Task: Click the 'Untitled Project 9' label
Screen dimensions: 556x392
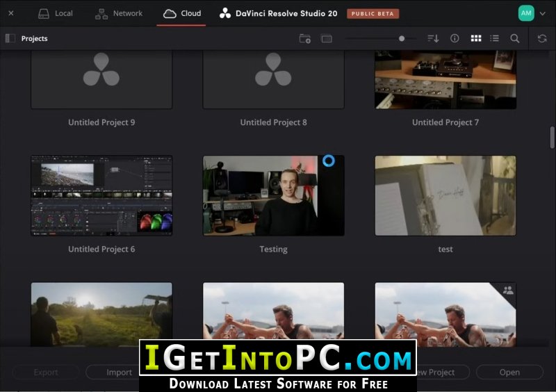Action: click(101, 122)
